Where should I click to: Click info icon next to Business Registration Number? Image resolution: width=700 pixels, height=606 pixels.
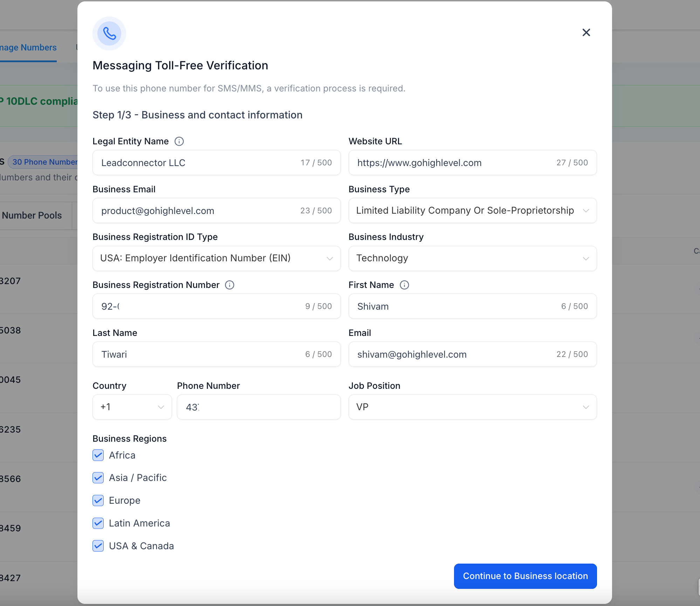229,285
